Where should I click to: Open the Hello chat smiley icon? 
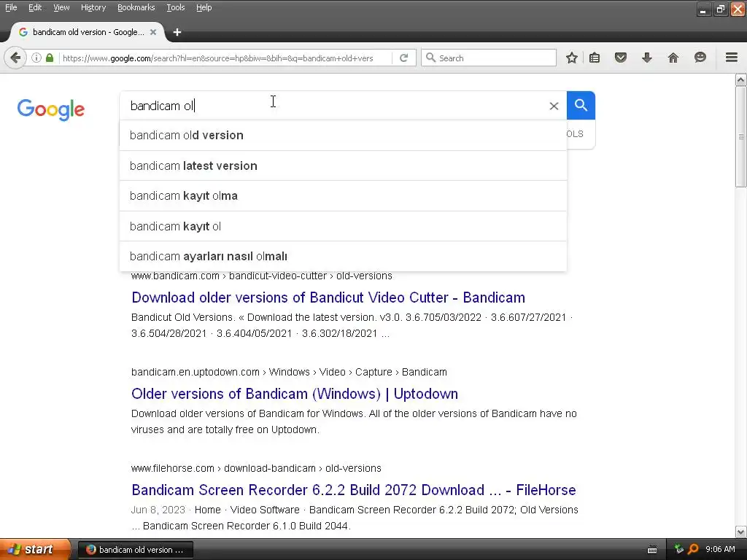(x=700, y=58)
